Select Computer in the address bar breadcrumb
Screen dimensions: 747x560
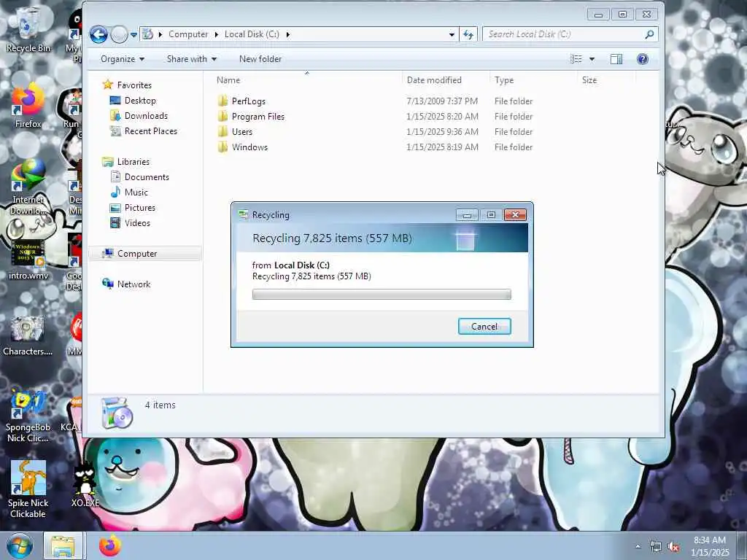[x=188, y=34]
